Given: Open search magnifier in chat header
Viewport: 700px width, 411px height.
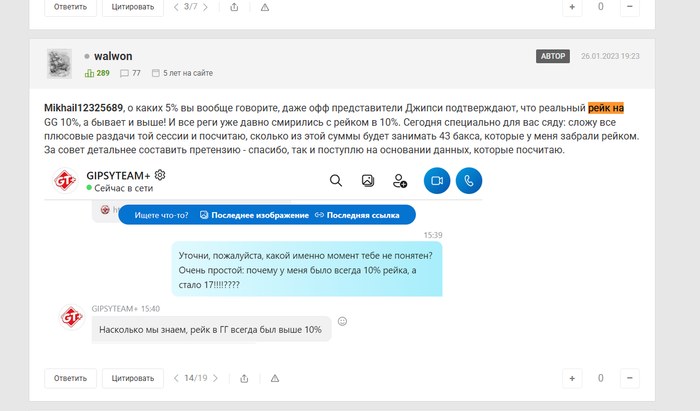Looking at the screenshot, I should tap(336, 181).
